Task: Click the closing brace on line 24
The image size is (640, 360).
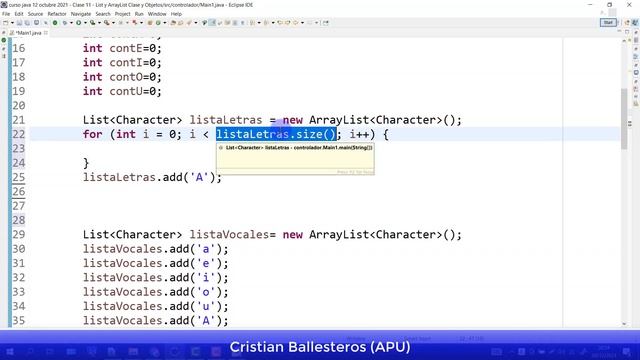Action: point(86,163)
